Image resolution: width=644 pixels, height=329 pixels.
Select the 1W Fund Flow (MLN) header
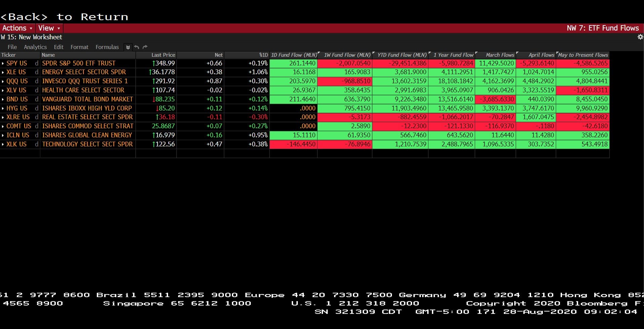click(x=345, y=55)
